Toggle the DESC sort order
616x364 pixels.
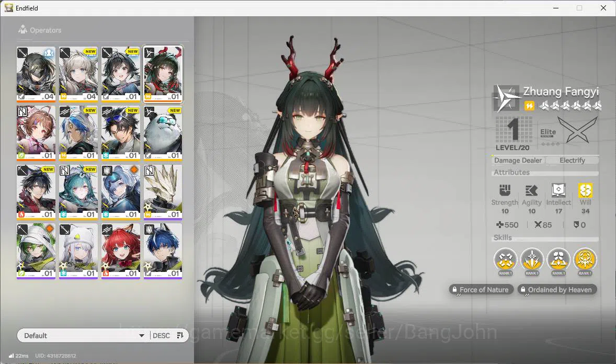(161, 335)
